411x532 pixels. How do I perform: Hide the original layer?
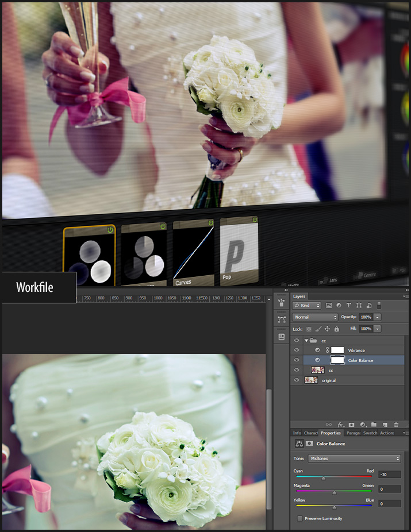coord(297,380)
